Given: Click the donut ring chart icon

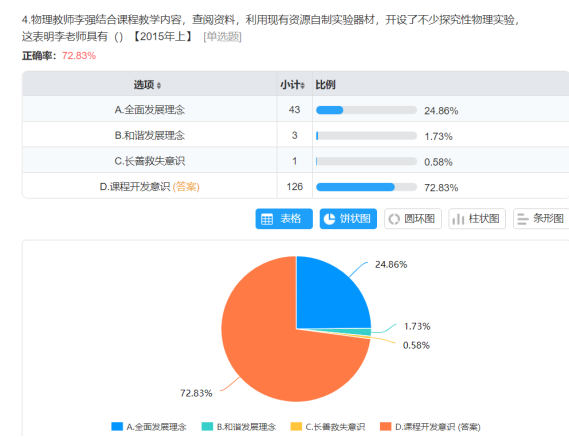Looking at the screenshot, I should (x=394, y=219).
